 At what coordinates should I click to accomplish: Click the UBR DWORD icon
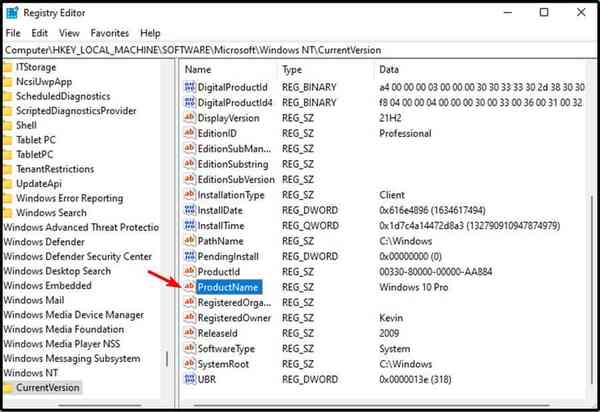point(190,379)
